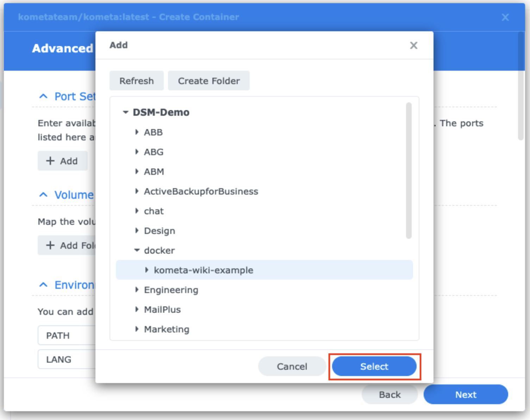530x420 pixels.
Task: Click the PATH environment variable field
Action: coord(67,335)
